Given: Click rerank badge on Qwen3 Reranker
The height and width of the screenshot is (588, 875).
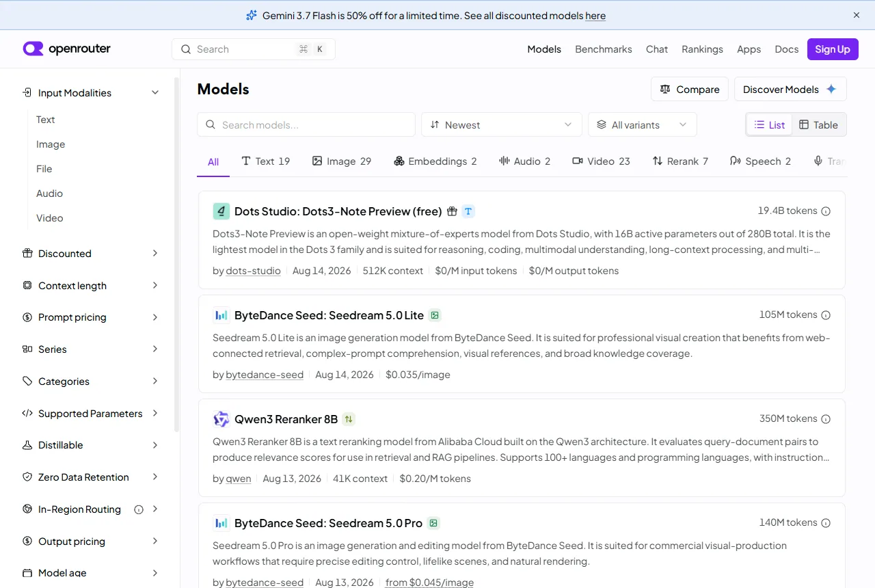Looking at the screenshot, I should [x=349, y=419].
